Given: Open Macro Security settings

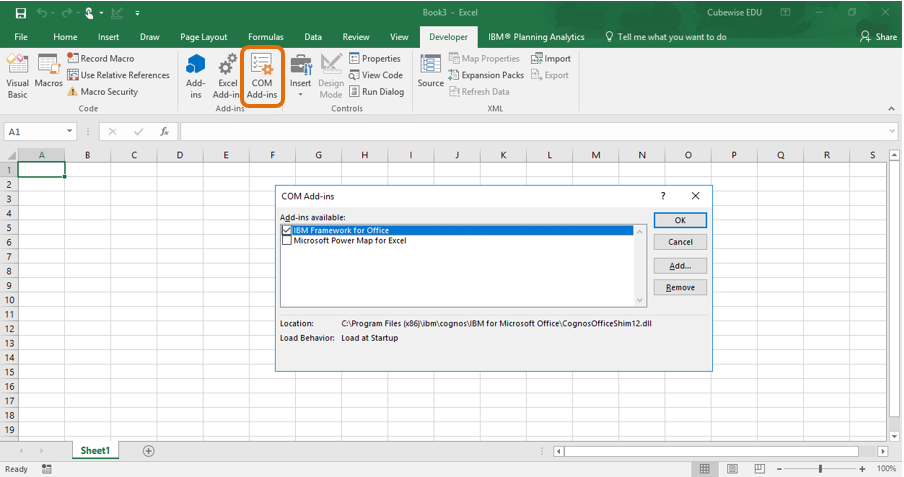Looking at the screenshot, I should 73,92.
